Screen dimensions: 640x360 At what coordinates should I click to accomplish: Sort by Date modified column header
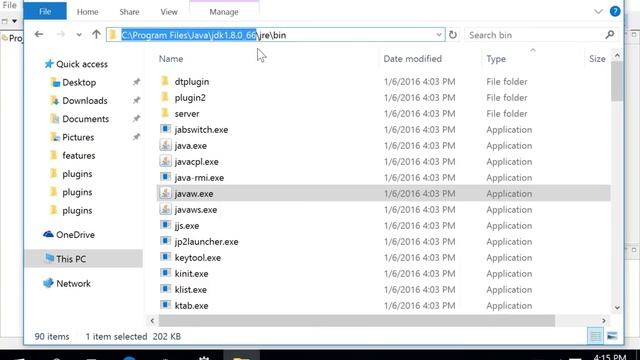[412, 59]
